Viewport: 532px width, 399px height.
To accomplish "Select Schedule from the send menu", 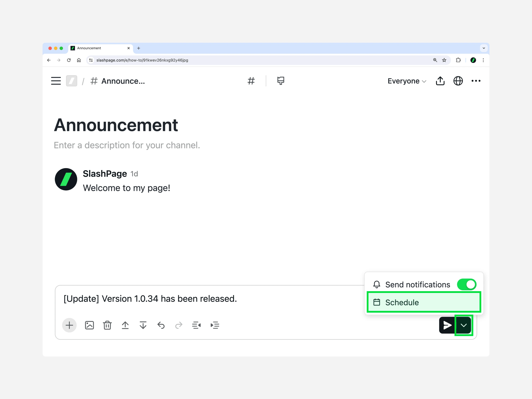I will [x=424, y=302].
